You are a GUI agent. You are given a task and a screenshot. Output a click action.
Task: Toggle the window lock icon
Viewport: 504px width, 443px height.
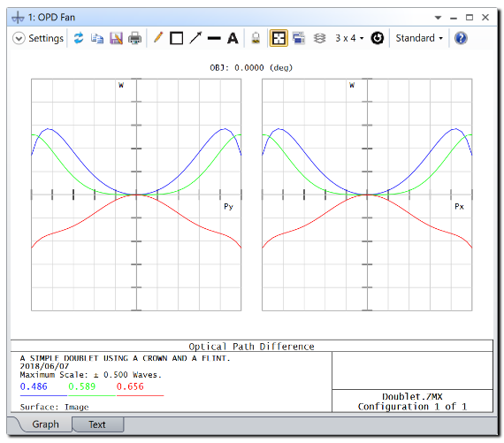256,38
